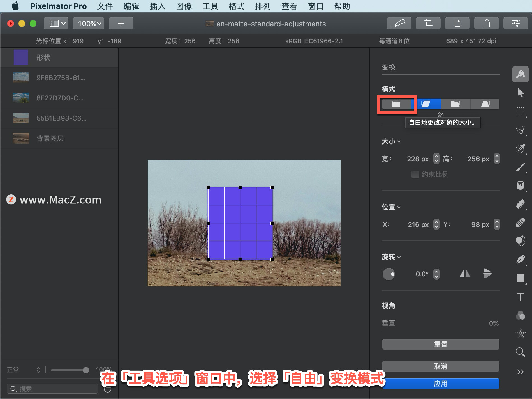Select the Paint brush tool
The width and height of the screenshot is (532, 399).
tap(521, 167)
